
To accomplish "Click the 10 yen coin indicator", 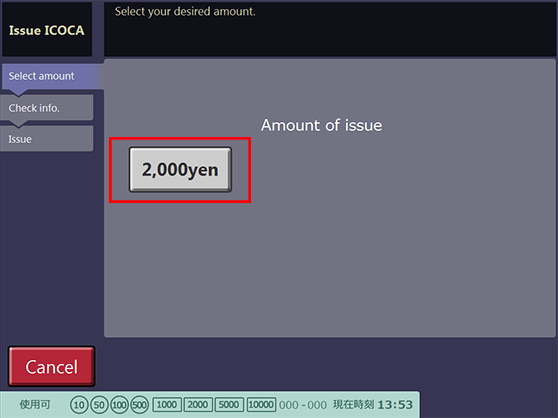I will click(x=79, y=405).
